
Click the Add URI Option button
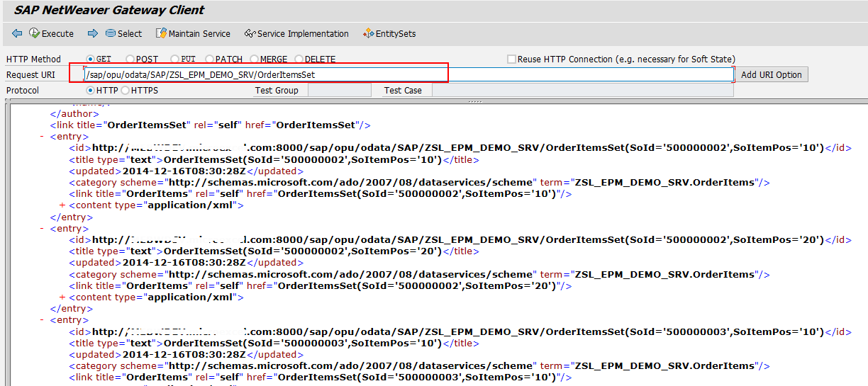pos(772,75)
